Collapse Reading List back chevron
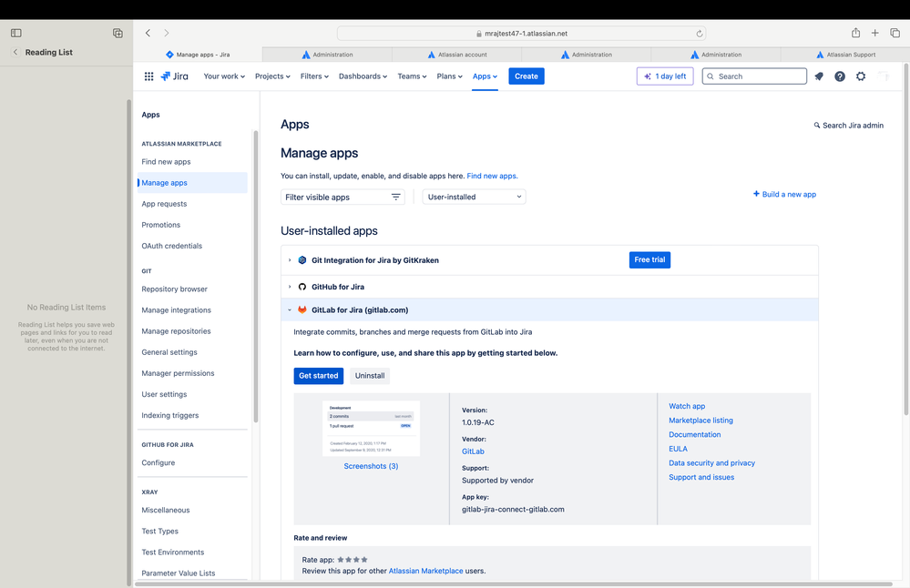 15,52
